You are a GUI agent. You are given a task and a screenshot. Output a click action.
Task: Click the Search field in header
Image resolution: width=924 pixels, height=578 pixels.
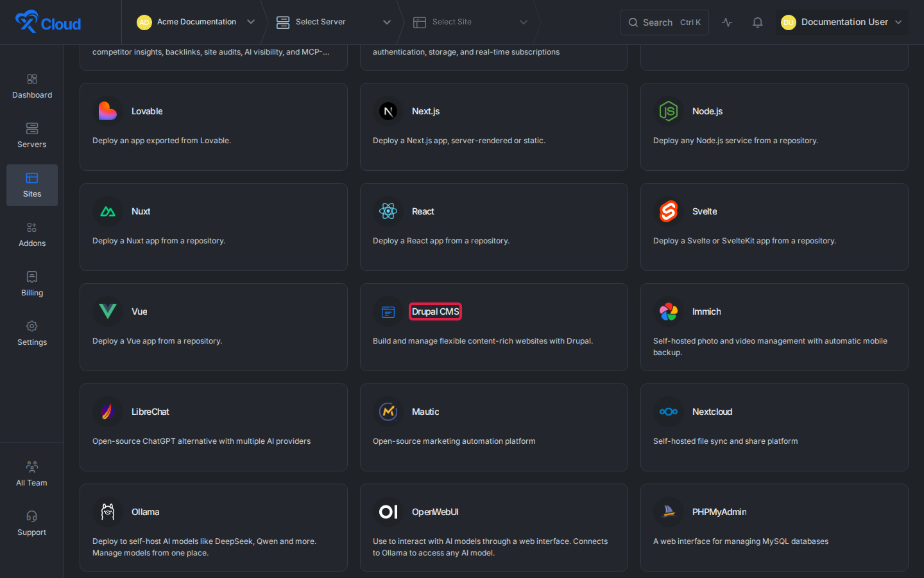(x=665, y=22)
